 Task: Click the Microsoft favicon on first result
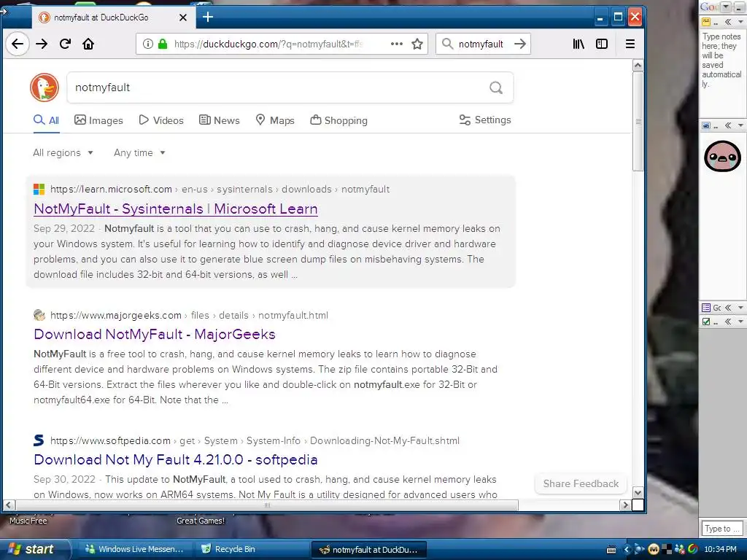tap(39, 189)
